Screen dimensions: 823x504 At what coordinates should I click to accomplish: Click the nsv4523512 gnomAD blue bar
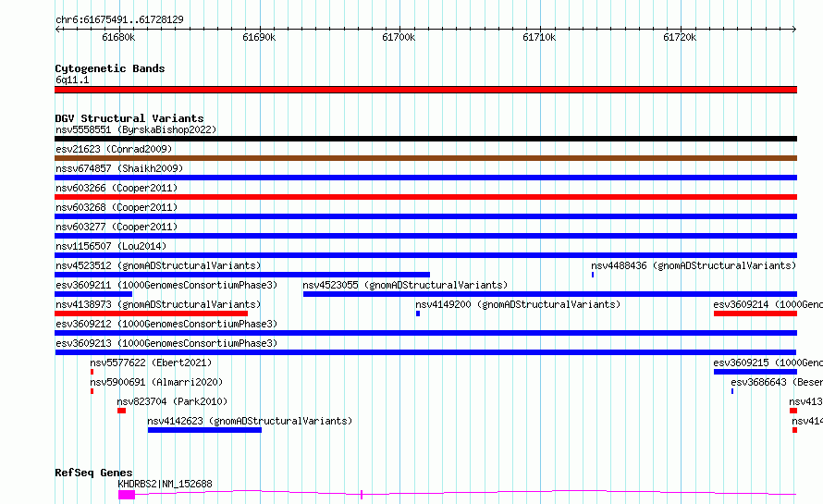tap(242, 275)
